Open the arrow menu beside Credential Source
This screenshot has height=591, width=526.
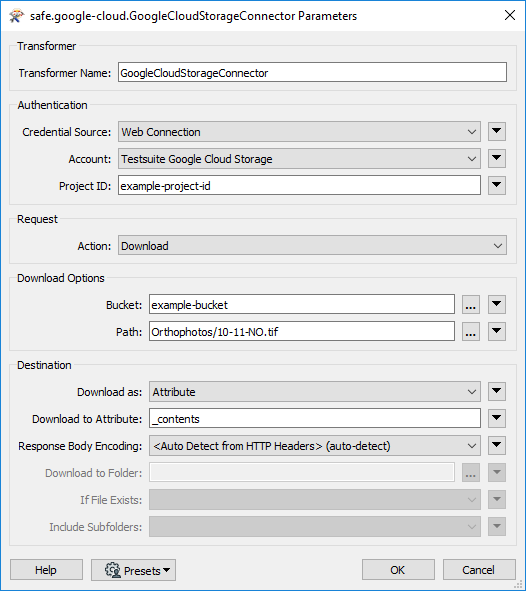497,132
